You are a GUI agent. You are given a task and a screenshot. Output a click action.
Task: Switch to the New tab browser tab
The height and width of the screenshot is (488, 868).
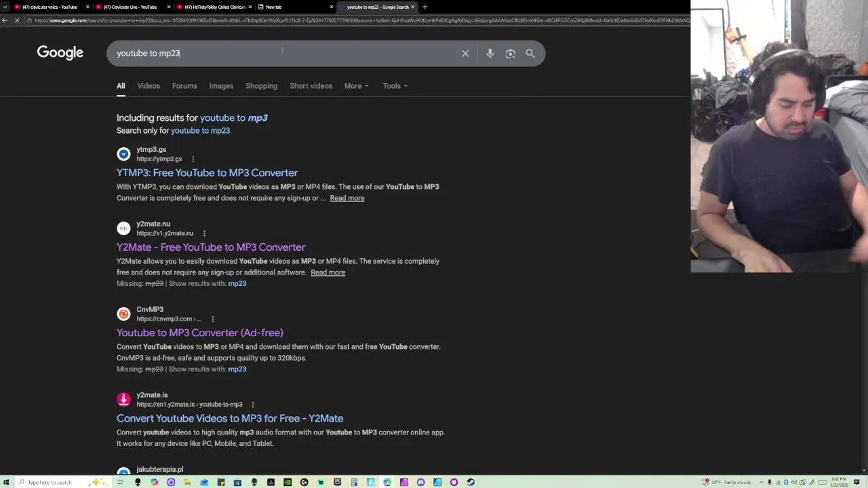tap(295, 7)
